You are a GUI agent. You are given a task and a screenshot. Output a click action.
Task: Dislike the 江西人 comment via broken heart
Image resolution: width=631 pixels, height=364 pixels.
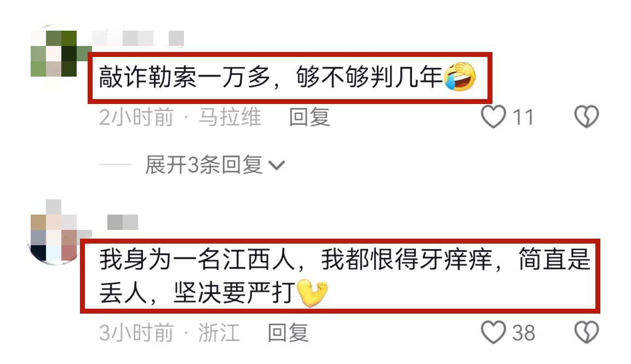click(586, 332)
